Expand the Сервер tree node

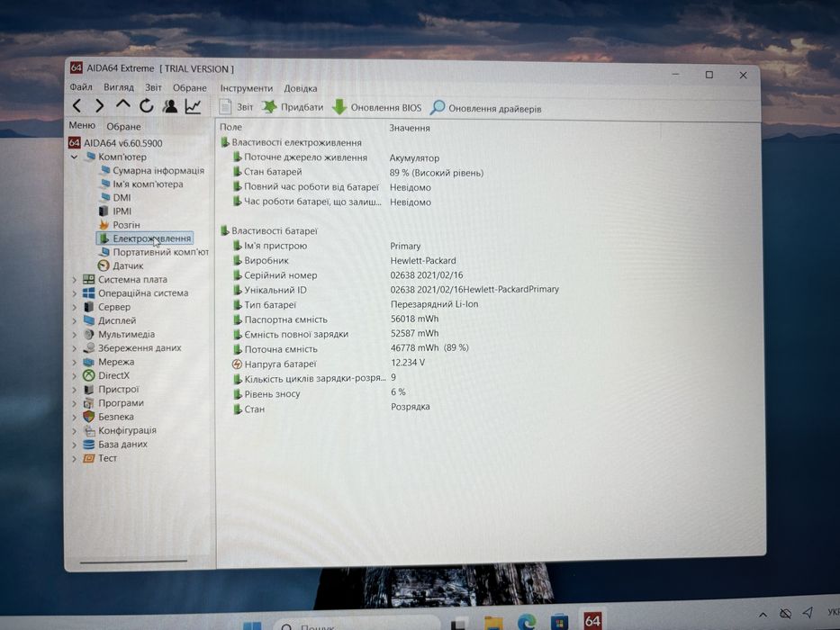pyautogui.click(x=75, y=307)
